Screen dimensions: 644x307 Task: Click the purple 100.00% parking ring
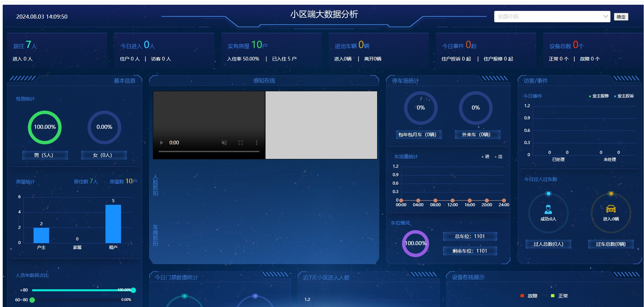point(415,243)
